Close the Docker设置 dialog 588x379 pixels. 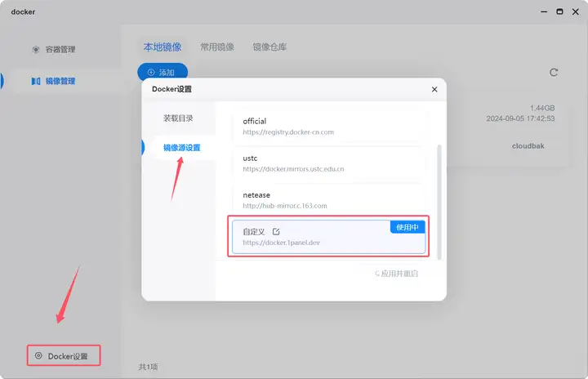434,89
